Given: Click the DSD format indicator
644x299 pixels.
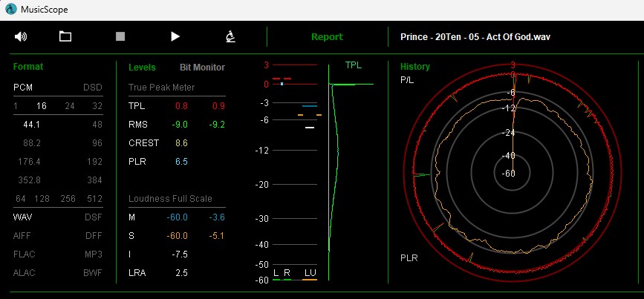Looking at the screenshot, I should click(93, 88).
